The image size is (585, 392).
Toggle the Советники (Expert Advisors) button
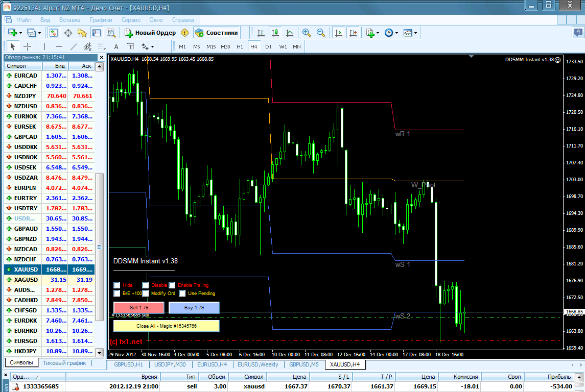217,33
